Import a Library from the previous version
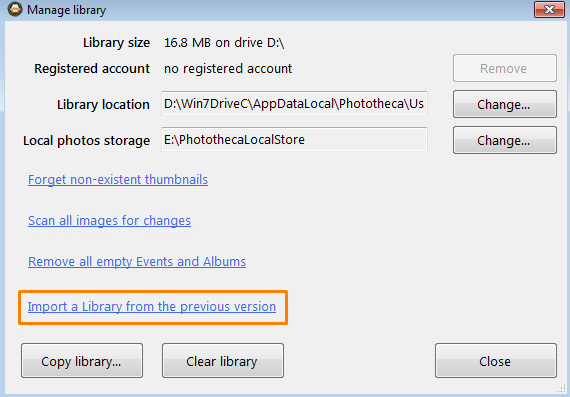The height and width of the screenshot is (397, 570). tap(152, 307)
